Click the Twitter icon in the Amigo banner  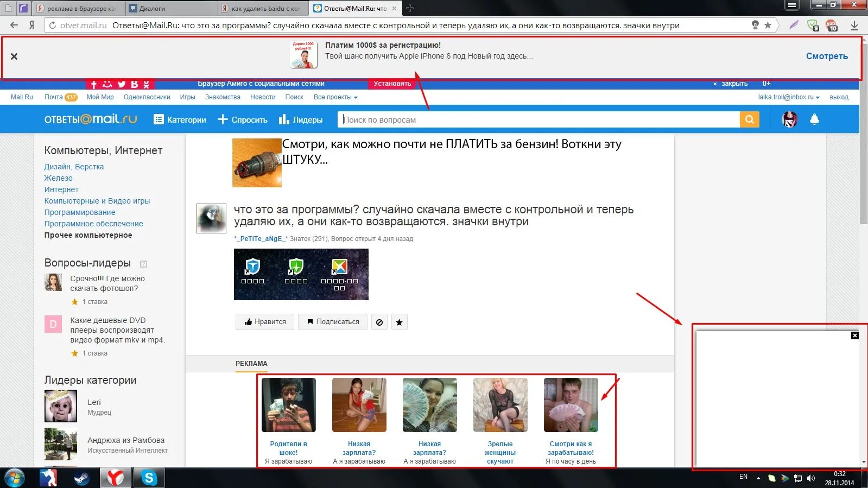coord(122,84)
